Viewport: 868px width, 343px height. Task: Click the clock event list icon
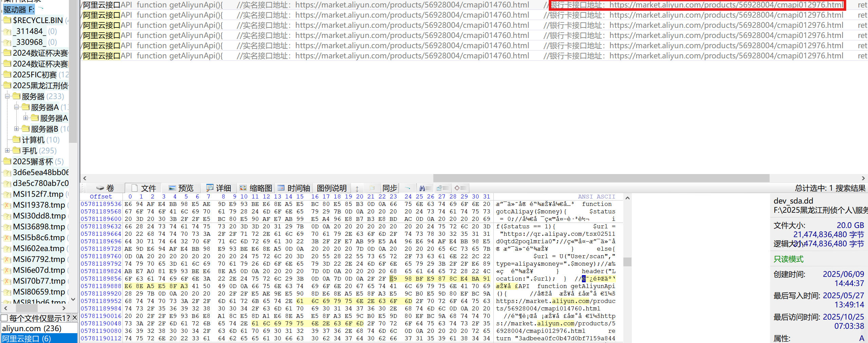click(442, 188)
